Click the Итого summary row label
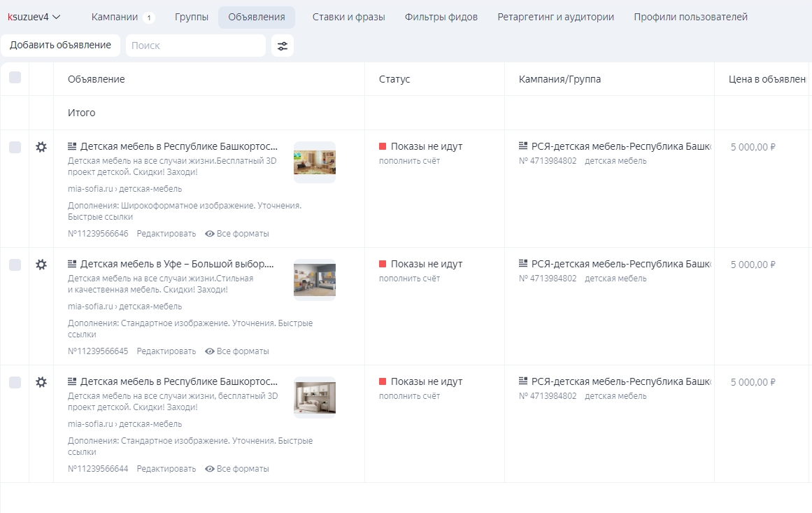812x513 pixels. [x=81, y=113]
